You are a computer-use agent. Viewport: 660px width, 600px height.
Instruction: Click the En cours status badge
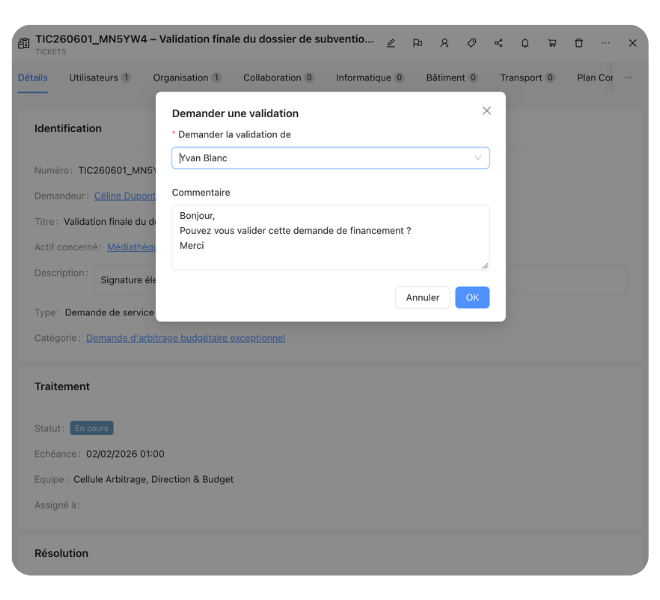[91, 428]
